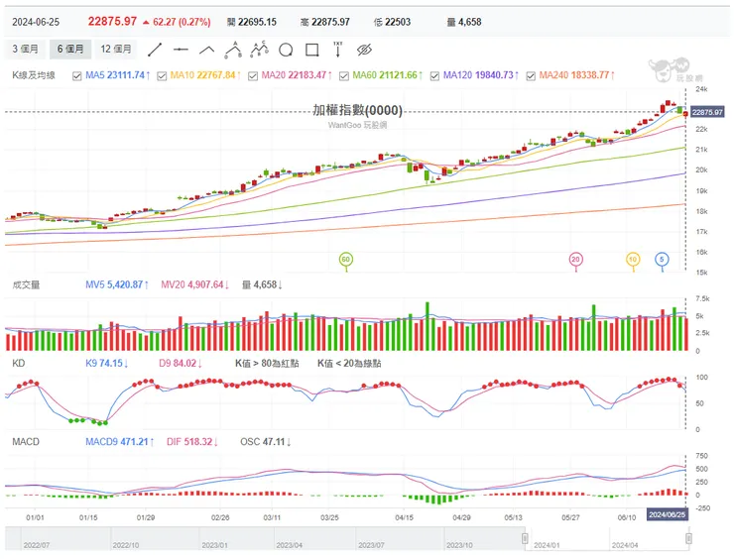Click the KD section label
Image resolution: width=734 pixels, height=560 pixels.
(18, 363)
